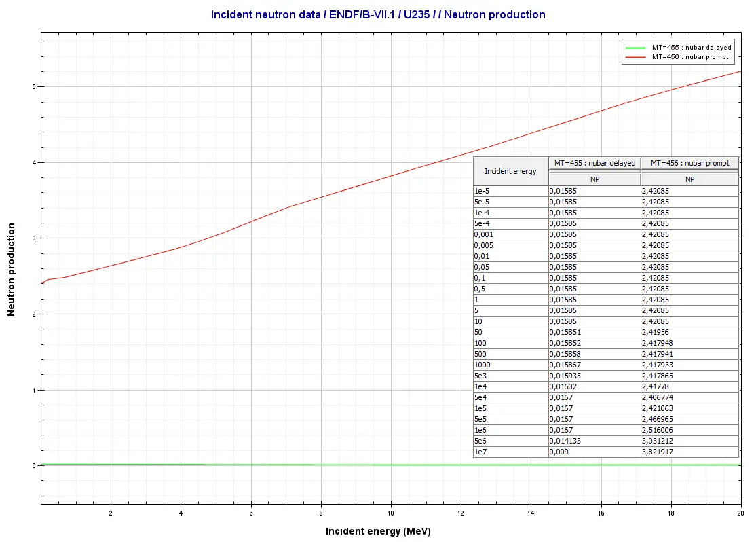Select the NP subheader under nubar delayed

point(594,179)
